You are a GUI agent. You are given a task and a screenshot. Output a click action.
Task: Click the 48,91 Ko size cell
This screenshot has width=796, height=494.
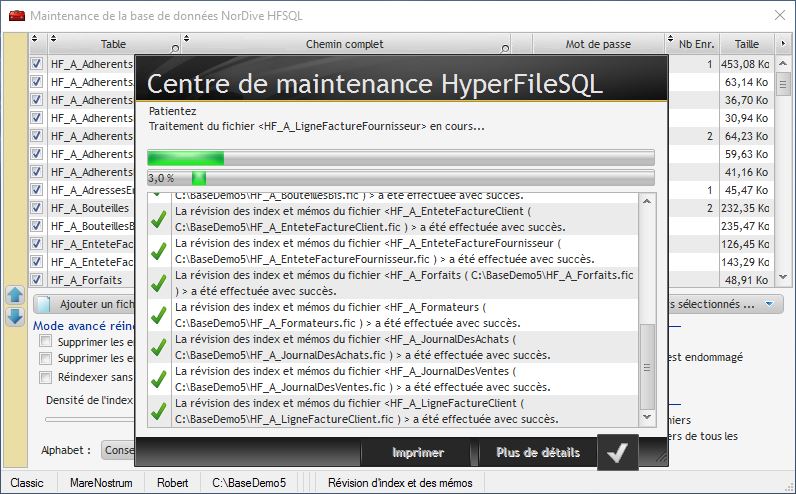(745, 280)
